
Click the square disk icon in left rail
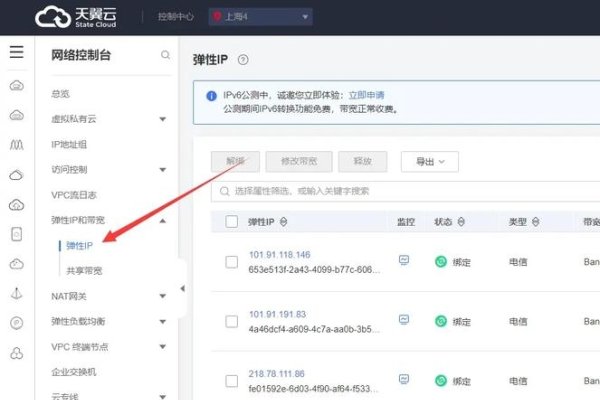[x=16, y=234]
